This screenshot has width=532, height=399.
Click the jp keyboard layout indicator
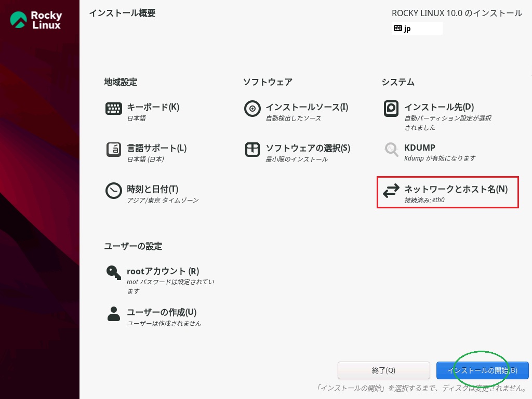(x=417, y=29)
